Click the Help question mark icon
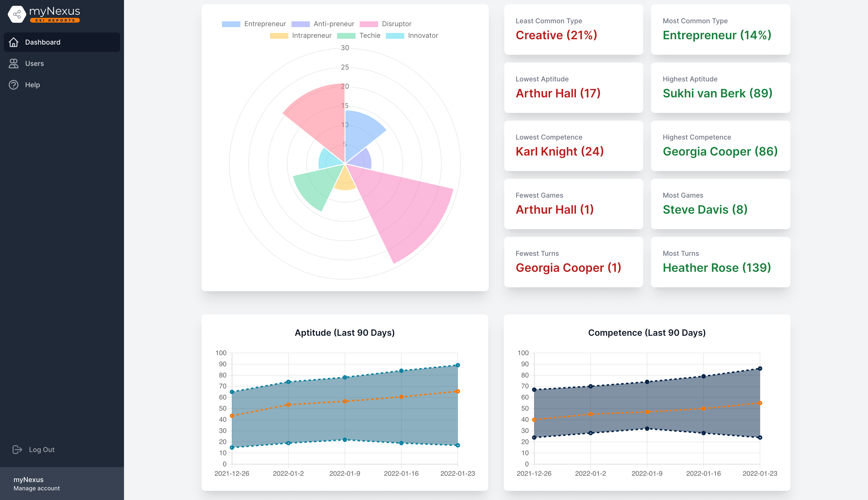 click(13, 85)
